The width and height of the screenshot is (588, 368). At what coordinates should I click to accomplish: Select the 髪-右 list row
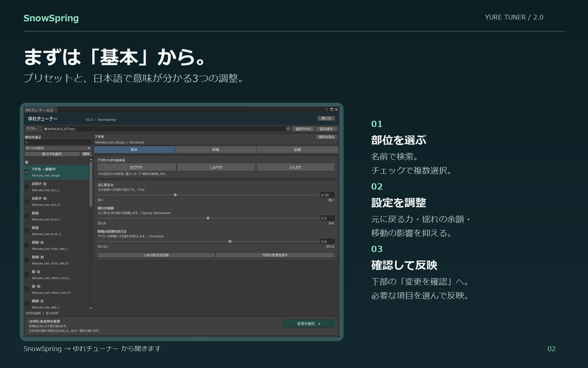click(57, 290)
